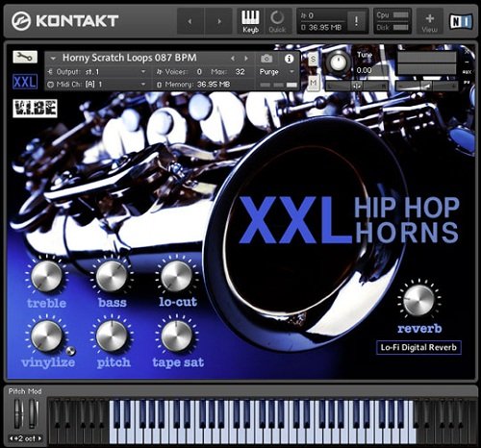The image size is (481, 448).
Task: Click the Lo-Fi Digital Reverb selector
Action: tap(418, 347)
